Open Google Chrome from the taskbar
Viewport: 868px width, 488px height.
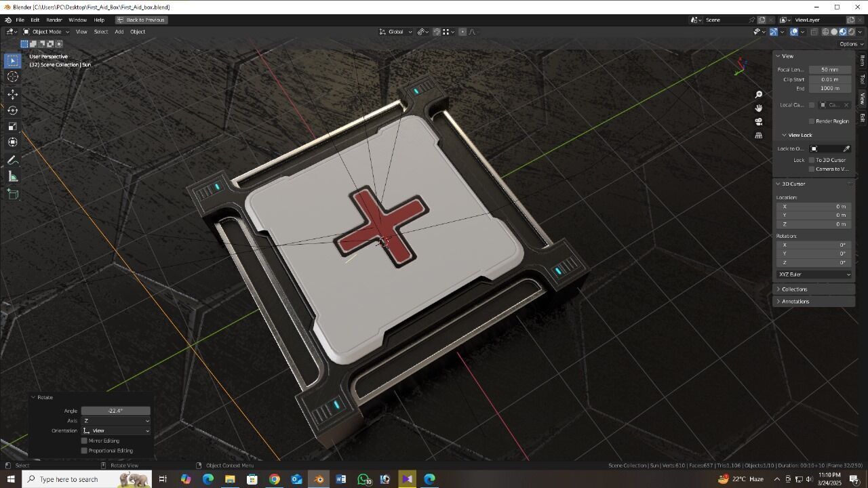[x=274, y=479]
